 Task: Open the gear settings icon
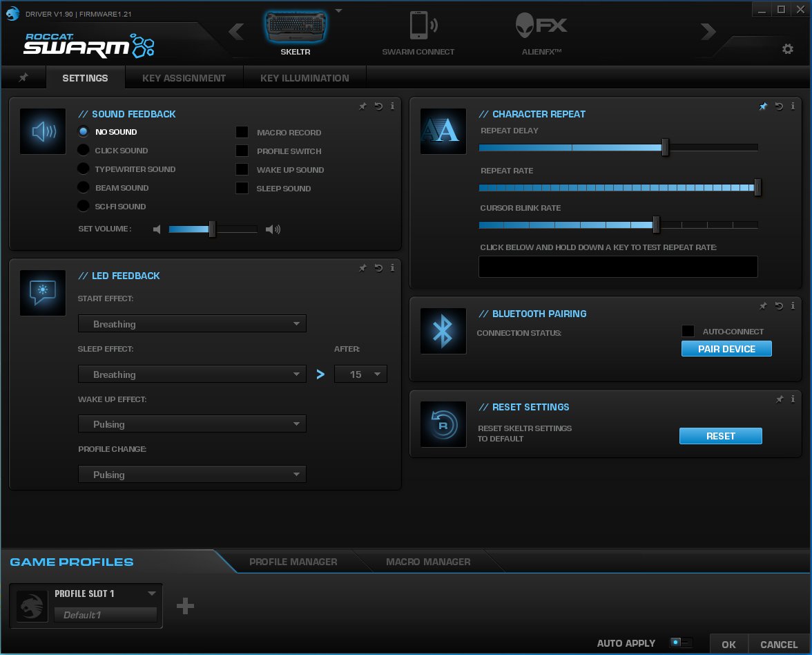coord(787,49)
